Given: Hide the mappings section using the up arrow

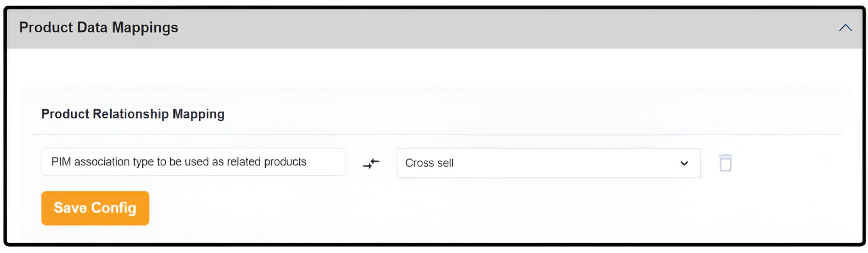Looking at the screenshot, I should pos(845,28).
